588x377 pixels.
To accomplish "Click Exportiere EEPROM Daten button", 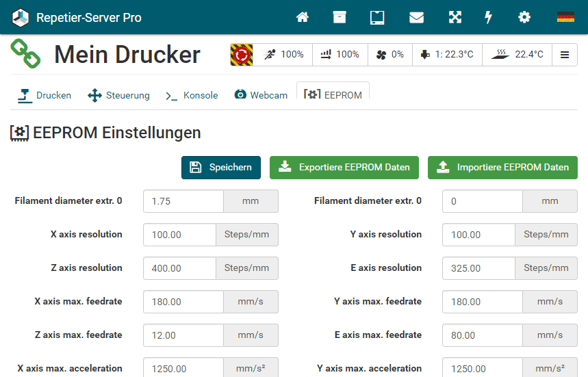I will (x=344, y=167).
